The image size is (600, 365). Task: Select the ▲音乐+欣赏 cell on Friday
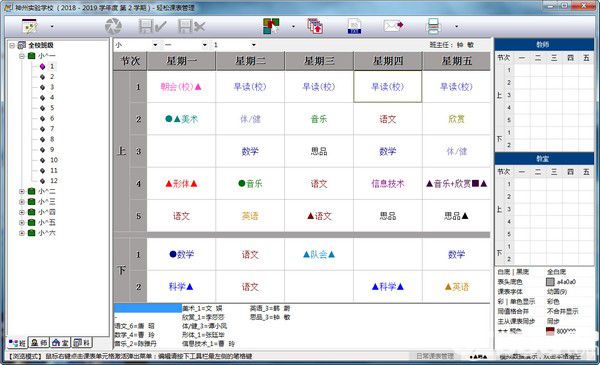pyautogui.click(x=457, y=184)
